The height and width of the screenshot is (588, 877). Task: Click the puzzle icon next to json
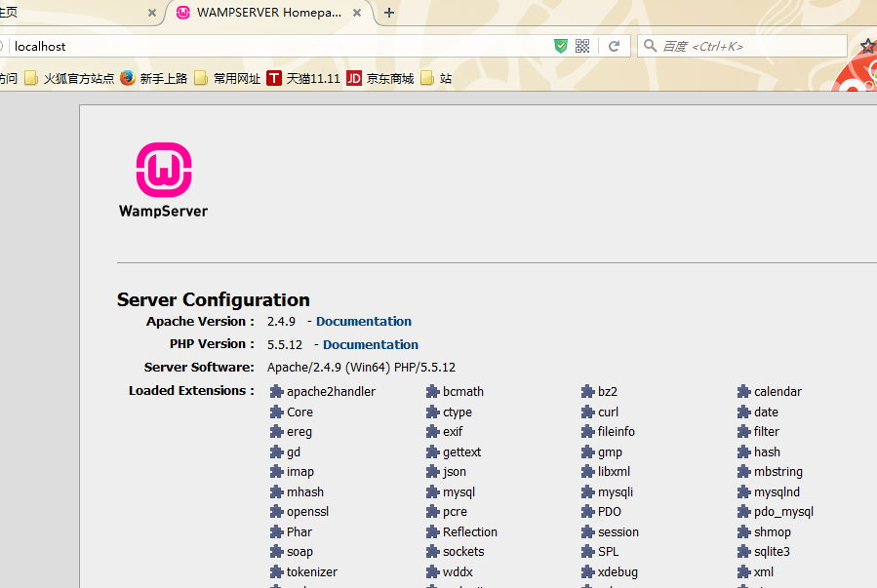tap(432, 472)
